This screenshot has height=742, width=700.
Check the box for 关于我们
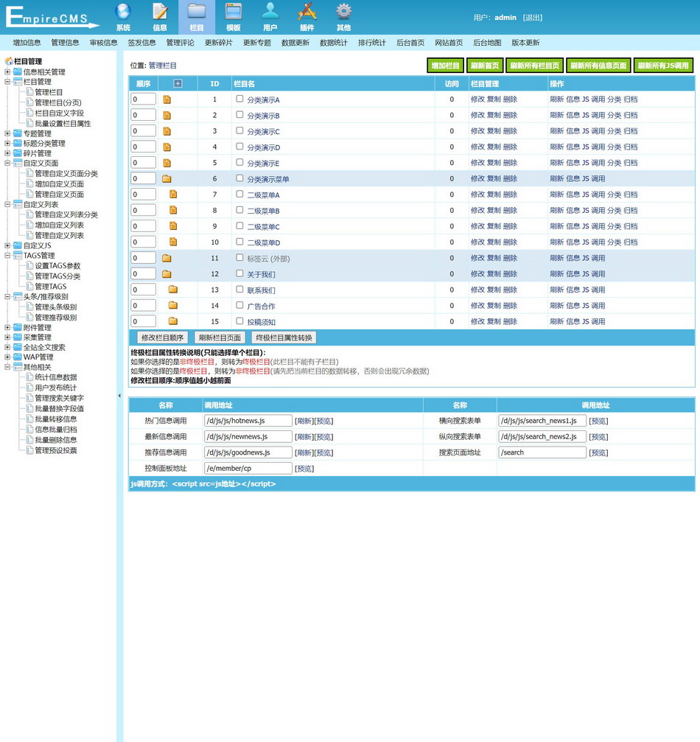239,273
